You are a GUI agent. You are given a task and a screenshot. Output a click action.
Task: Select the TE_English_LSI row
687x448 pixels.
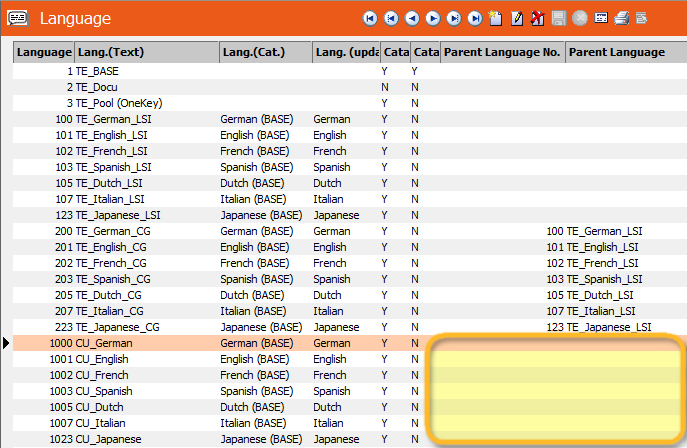click(350, 135)
